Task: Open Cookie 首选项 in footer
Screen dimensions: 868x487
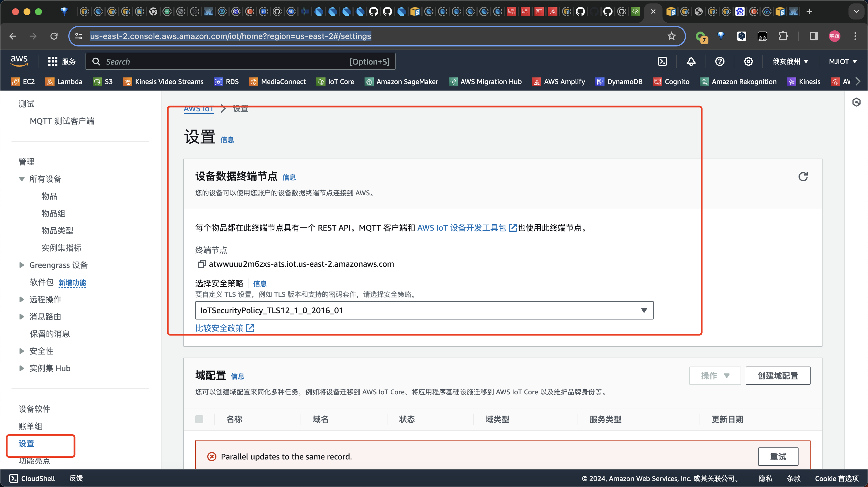Action: point(837,478)
